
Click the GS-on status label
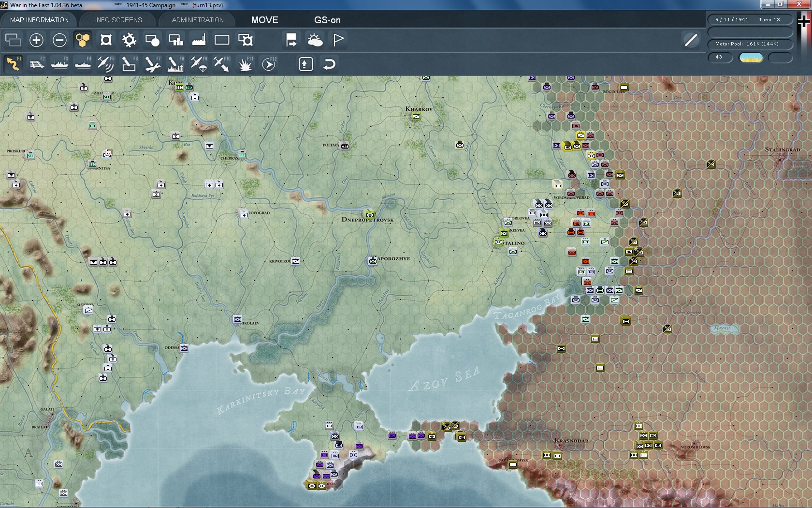[327, 20]
